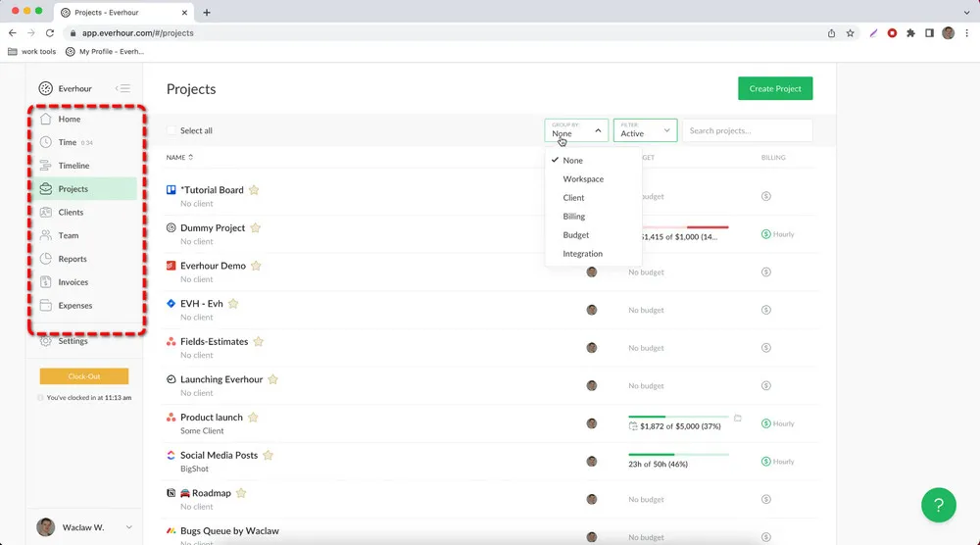Open Team page from sidebar
Screen dimensions: 980x545
point(69,235)
